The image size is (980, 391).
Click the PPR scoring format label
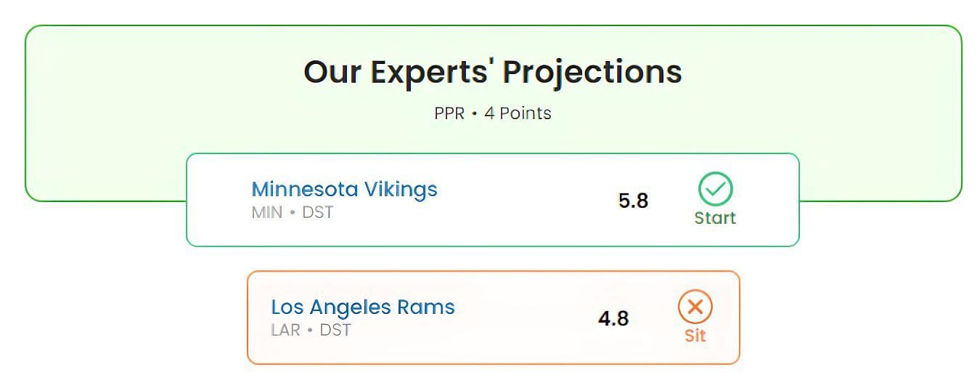coord(449,113)
